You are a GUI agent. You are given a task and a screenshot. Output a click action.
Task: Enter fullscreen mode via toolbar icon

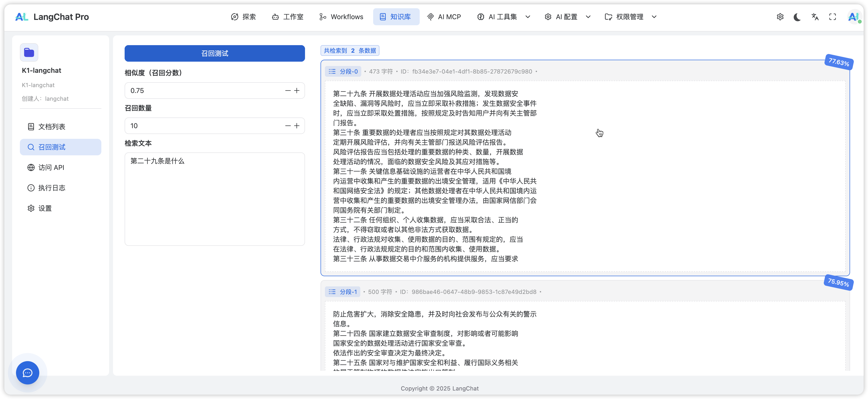point(832,17)
